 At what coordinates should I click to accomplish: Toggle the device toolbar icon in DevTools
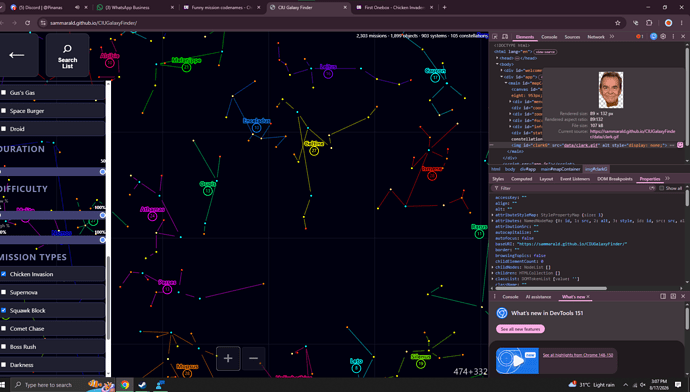[505, 37]
